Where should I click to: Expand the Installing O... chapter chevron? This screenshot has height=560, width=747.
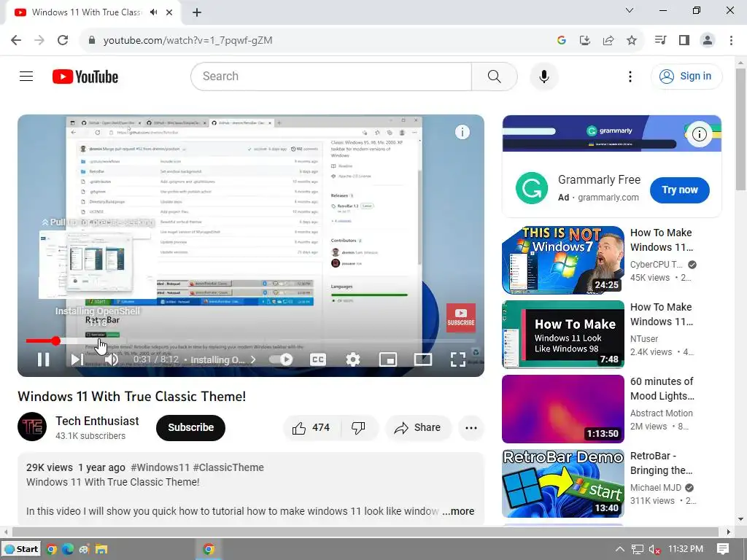coord(253,359)
